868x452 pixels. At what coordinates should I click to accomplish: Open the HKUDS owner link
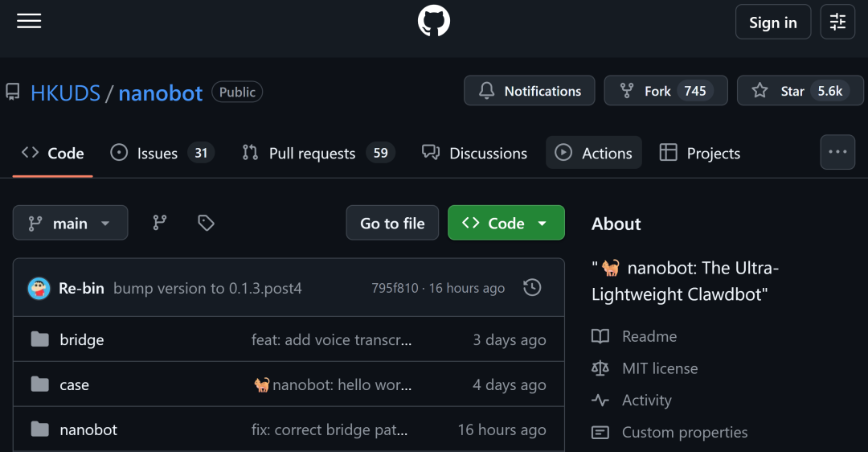click(65, 92)
